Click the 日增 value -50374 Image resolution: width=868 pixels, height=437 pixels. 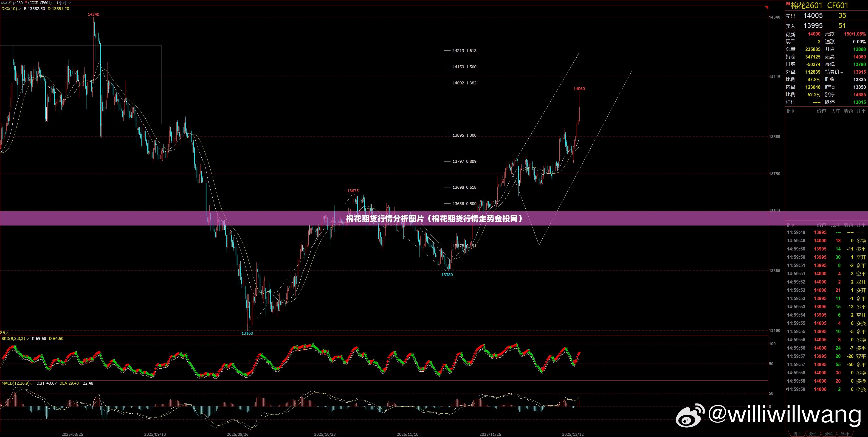[813, 64]
